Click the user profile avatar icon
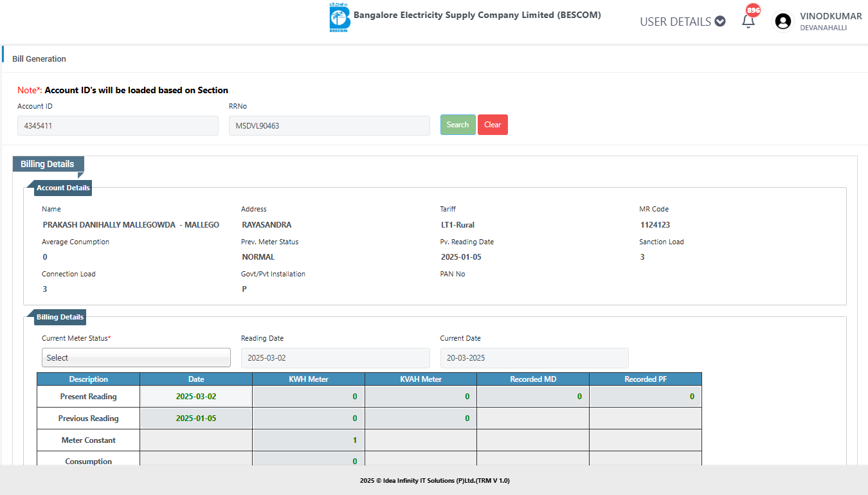 (x=783, y=21)
